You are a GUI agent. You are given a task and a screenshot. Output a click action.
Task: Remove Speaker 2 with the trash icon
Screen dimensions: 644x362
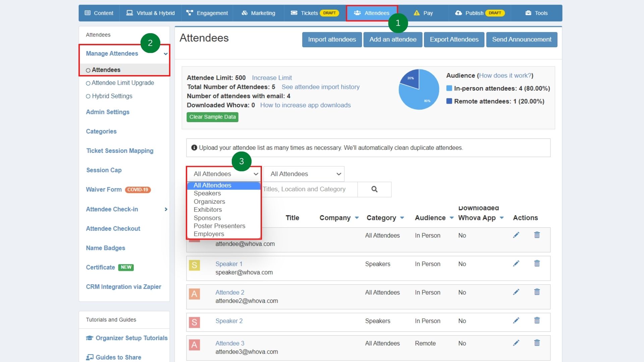coord(537,320)
